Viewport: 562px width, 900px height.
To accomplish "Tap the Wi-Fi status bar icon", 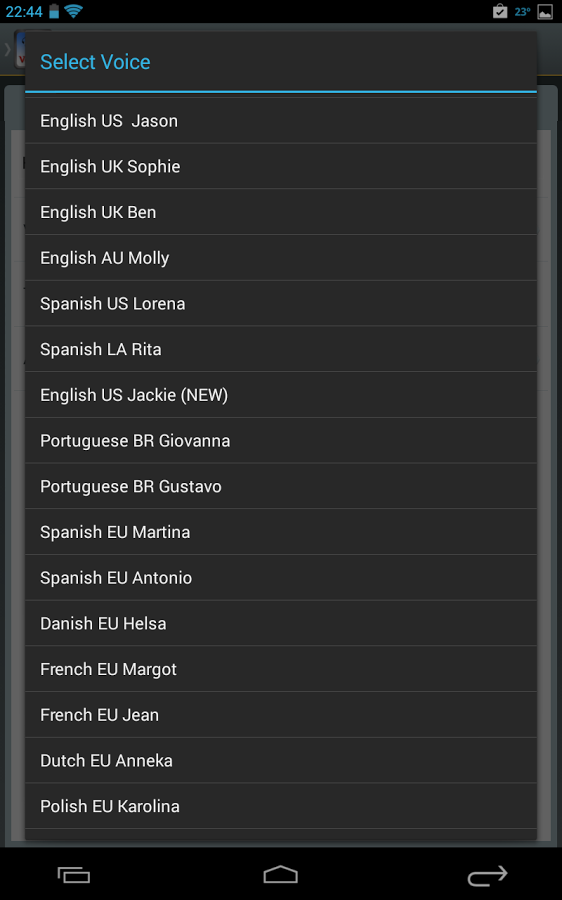I will point(73,10).
